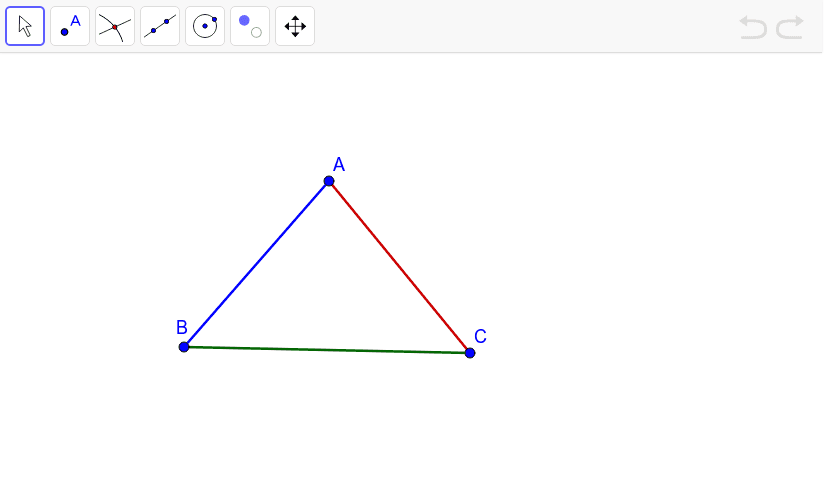The image size is (824, 500).
Task: Select point A of the triangle
Action: pos(329,181)
